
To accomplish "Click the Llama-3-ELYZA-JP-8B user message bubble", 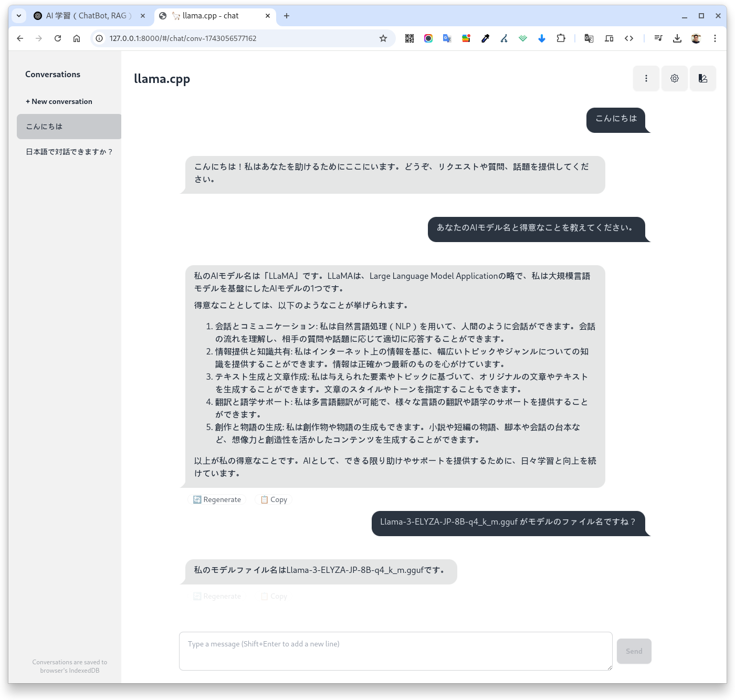I will point(508,523).
